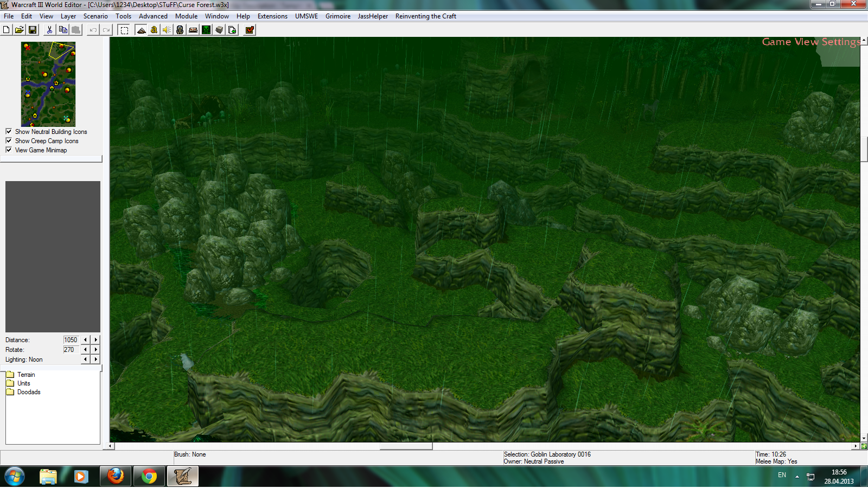Open the View menu
Screen dimensions: 868x488
point(46,16)
